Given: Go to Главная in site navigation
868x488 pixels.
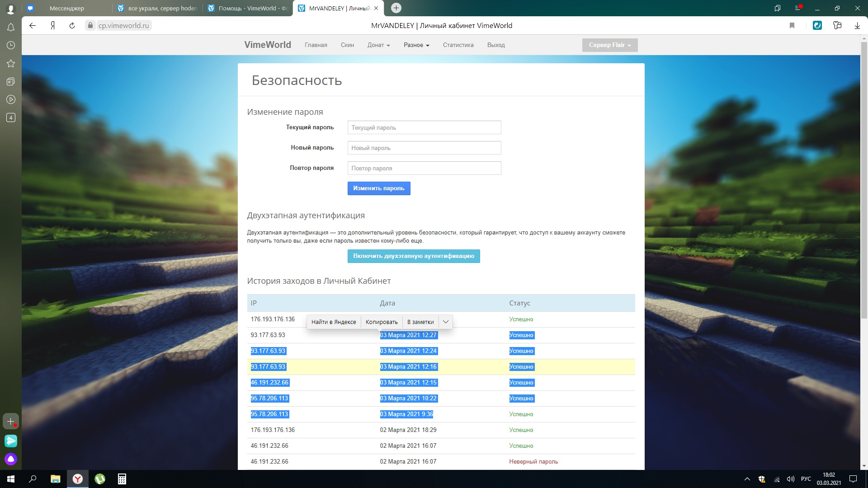Looking at the screenshot, I should point(316,45).
